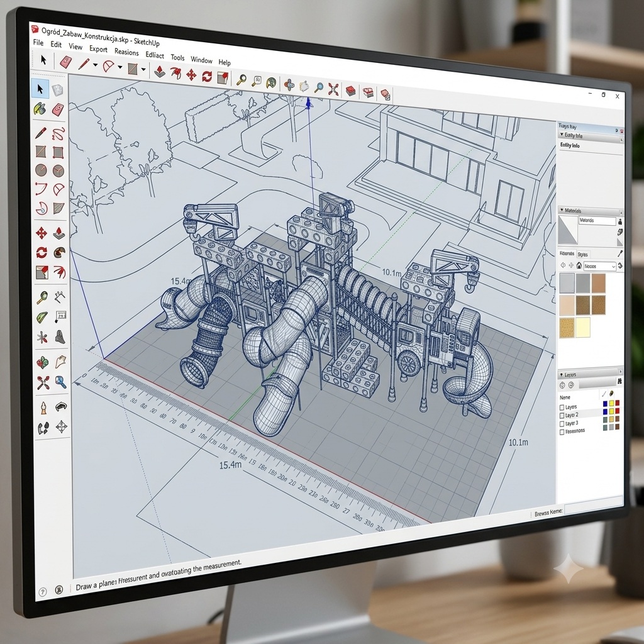This screenshot has height=644, width=644.
Task: Select the Polygon tool in left palette
Action: point(58,170)
